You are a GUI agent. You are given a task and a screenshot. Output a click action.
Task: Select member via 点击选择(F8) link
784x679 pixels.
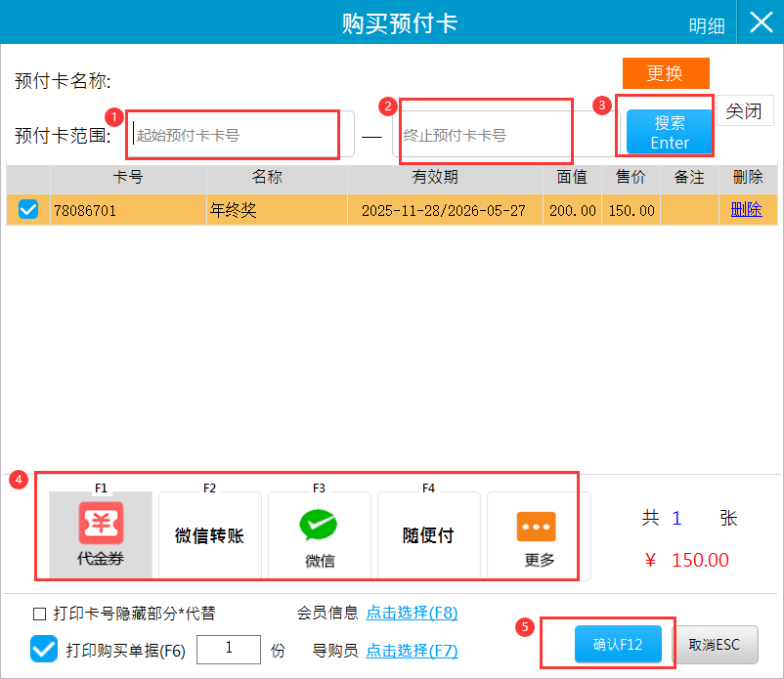click(x=411, y=613)
